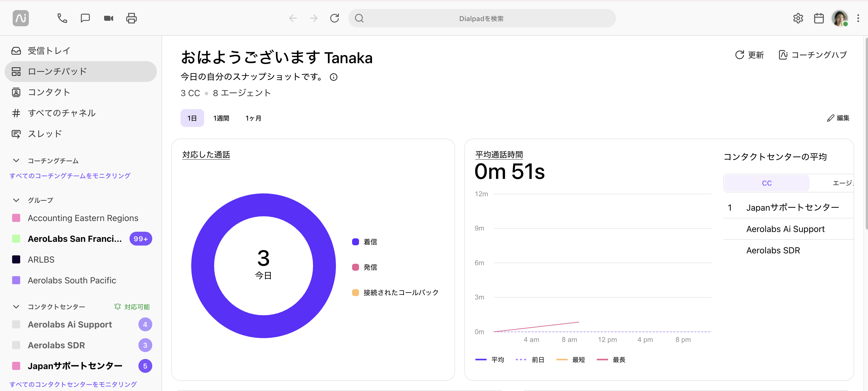Click すべてのコンタクトセンターをモニタリング link
The image size is (868, 391).
[x=73, y=384]
